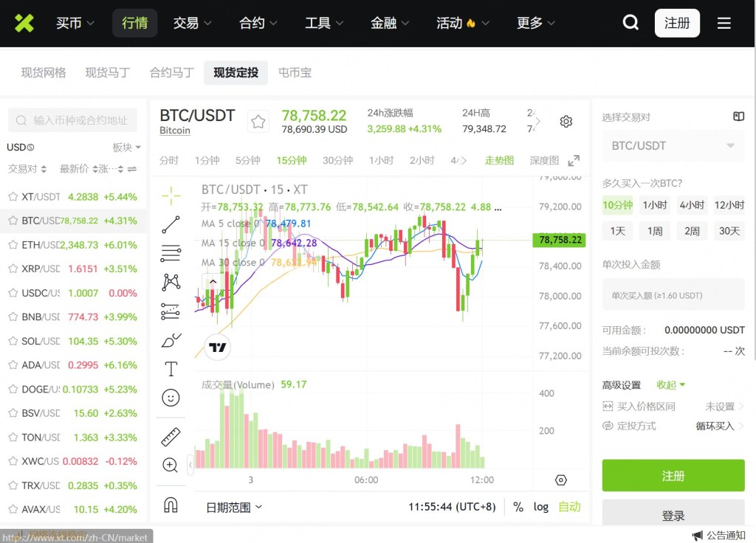
Task: Click the green 注册 register button
Action: tap(673, 475)
